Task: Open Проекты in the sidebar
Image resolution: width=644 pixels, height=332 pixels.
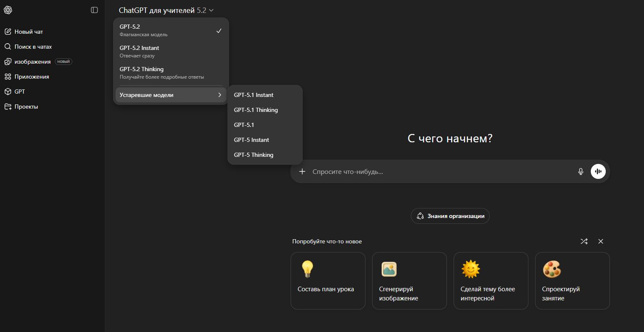Action: [x=26, y=107]
